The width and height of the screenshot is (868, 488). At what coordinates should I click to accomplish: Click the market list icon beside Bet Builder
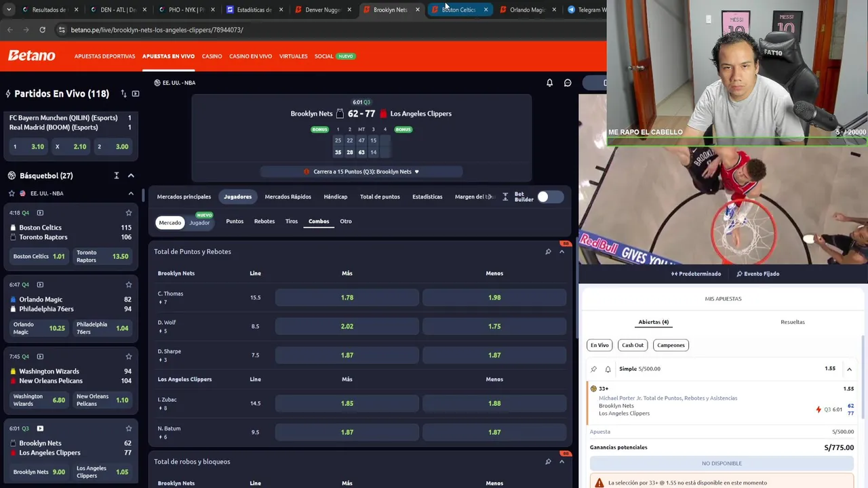point(505,197)
